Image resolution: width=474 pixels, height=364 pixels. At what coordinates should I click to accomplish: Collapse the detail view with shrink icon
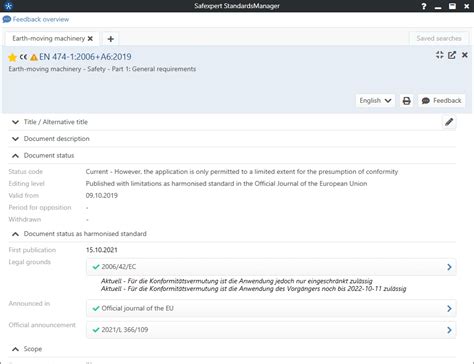440,55
